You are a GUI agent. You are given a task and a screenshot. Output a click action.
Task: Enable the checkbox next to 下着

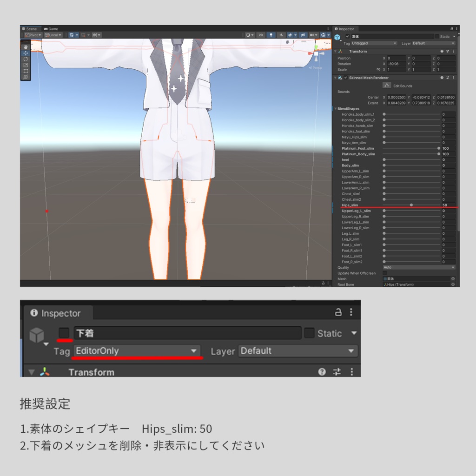[x=64, y=332]
